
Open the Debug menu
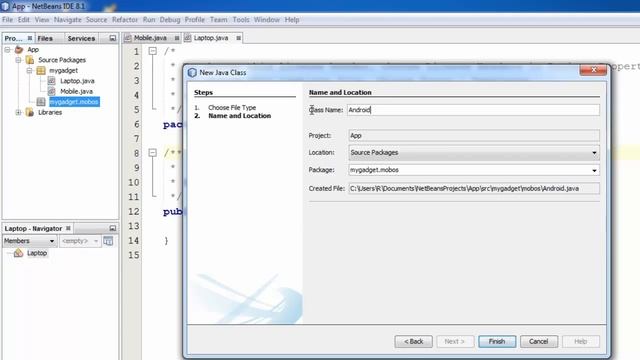[170, 20]
